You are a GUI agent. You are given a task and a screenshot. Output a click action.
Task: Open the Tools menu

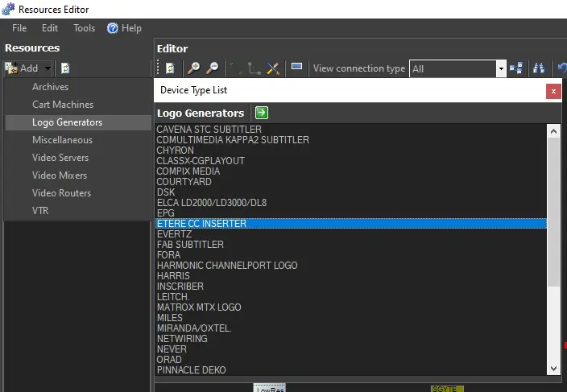(84, 28)
